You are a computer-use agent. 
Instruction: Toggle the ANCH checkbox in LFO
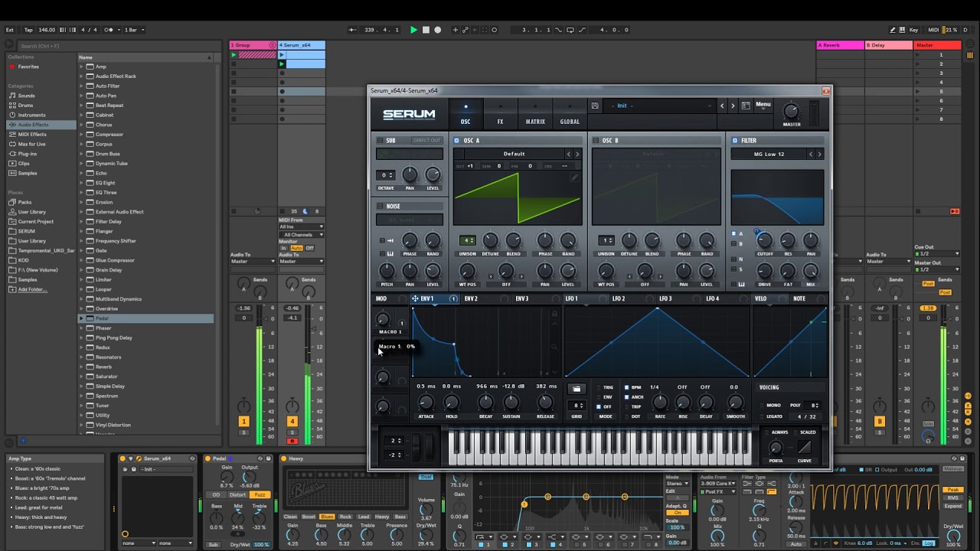point(627,397)
